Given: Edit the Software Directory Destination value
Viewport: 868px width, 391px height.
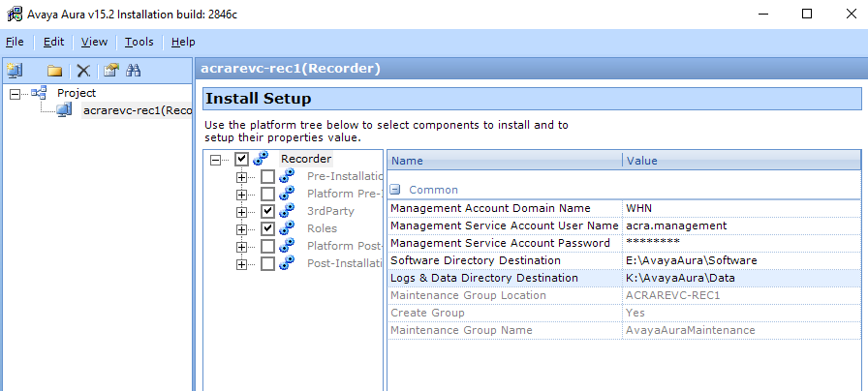Looking at the screenshot, I should (740, 260).
